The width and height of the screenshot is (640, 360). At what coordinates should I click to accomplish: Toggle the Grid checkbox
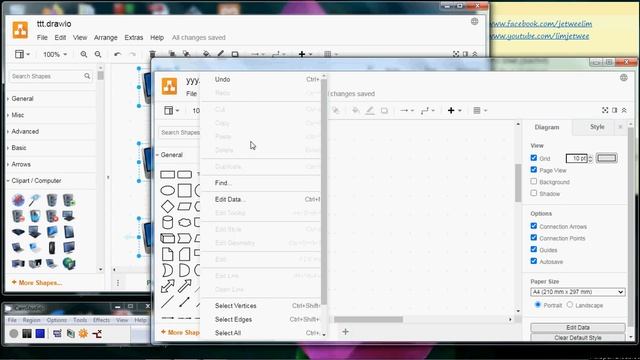click(x=533, y=158)
